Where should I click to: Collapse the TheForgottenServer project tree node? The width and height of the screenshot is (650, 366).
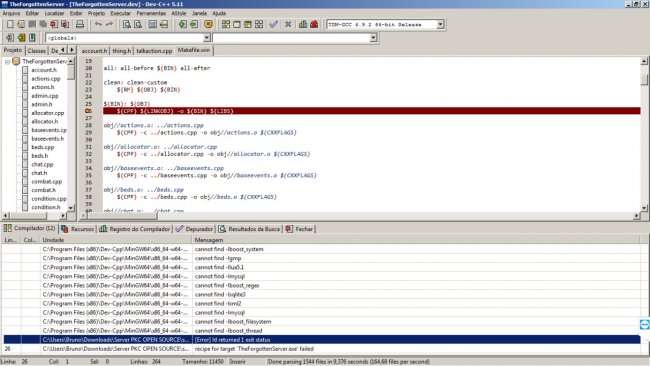point(7,62)
